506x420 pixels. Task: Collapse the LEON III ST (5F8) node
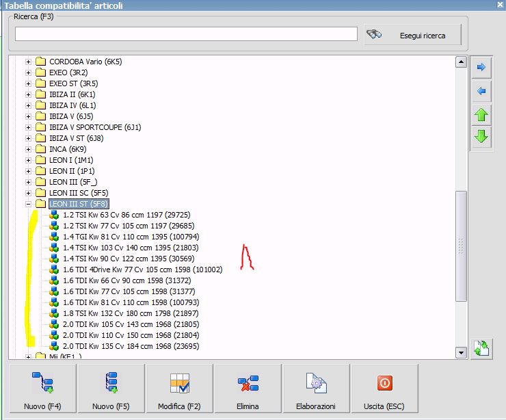[x=29, y=204]
